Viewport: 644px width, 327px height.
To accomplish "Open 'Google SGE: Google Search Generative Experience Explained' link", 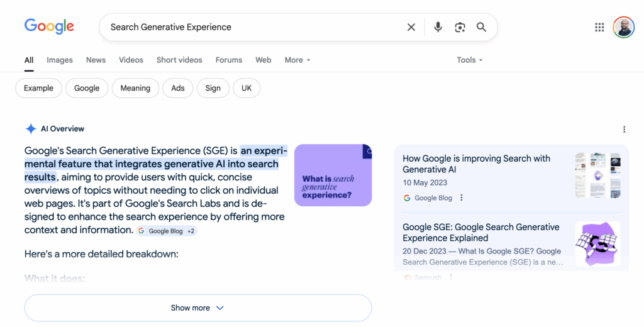I will pos(480,233).
